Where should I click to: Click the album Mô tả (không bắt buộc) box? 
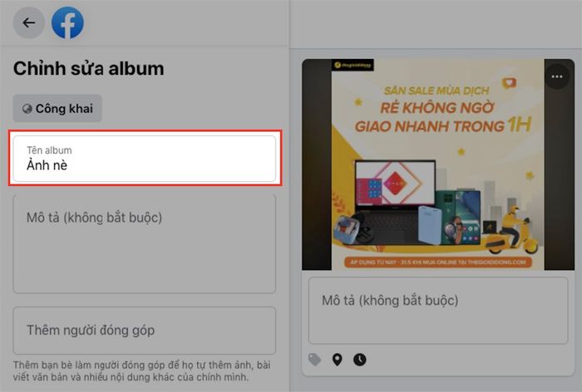click(x=145, y=243)
